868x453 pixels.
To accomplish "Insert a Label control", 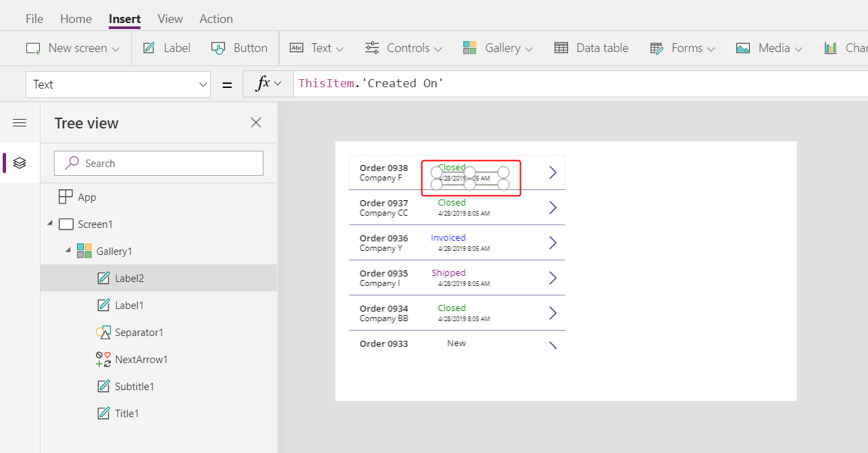I will (166, 48).
